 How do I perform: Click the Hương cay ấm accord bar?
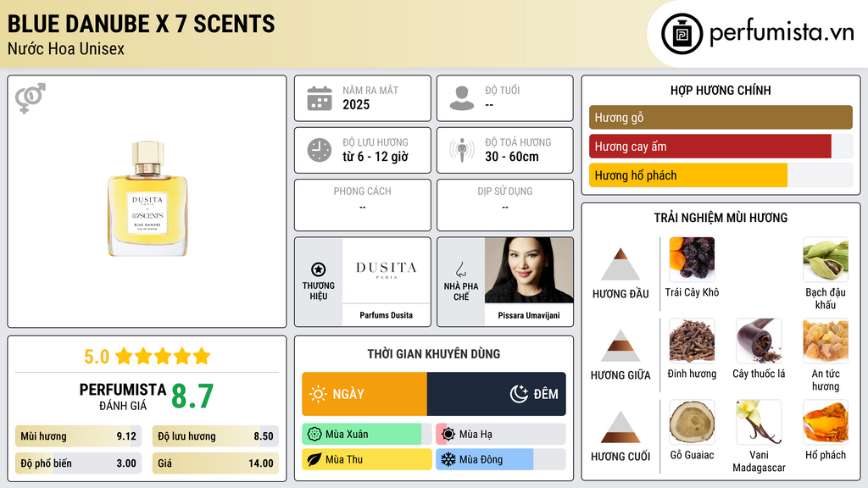[721, 147]
